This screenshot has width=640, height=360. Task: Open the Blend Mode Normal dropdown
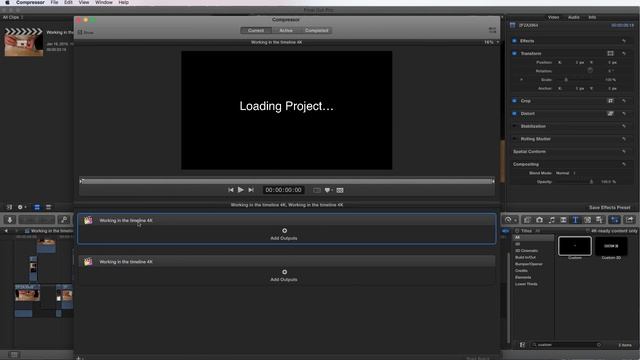click(566, 173)
